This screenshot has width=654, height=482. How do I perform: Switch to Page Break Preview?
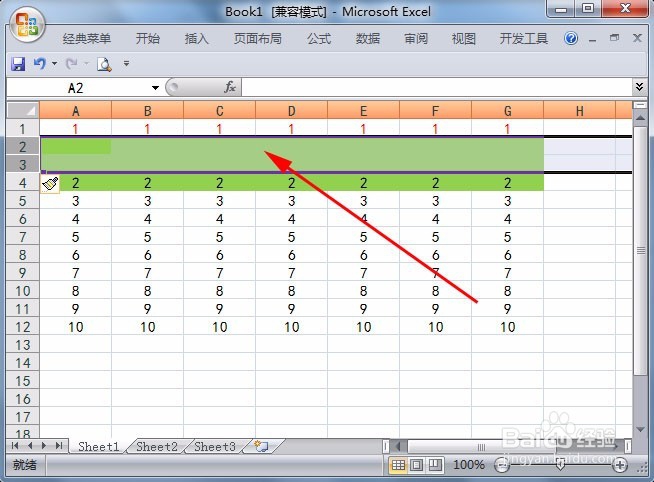pos(435,464)
